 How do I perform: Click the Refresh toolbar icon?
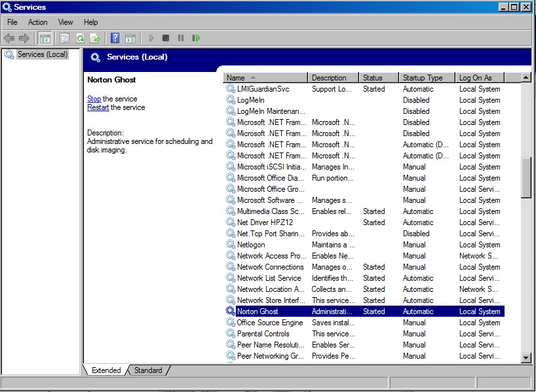point(80,38)
